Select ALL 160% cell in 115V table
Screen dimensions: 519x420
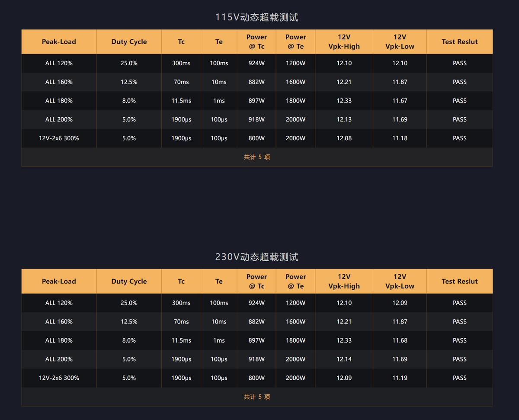pos(59,82)
